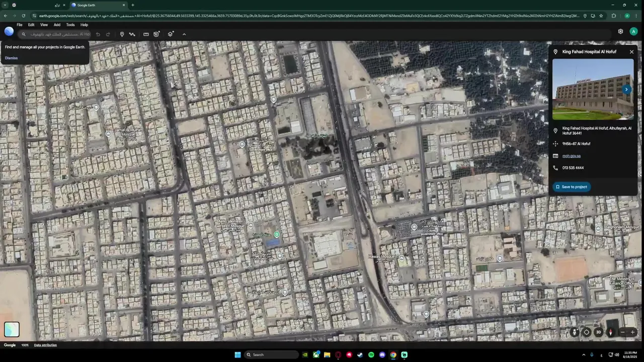Open Discord from the taskbar

(x=382, y=354)
